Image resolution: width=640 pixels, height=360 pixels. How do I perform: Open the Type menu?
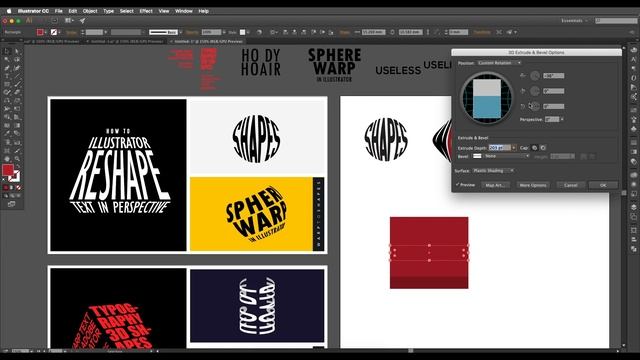pyautogui.click(x=109, y=11)
